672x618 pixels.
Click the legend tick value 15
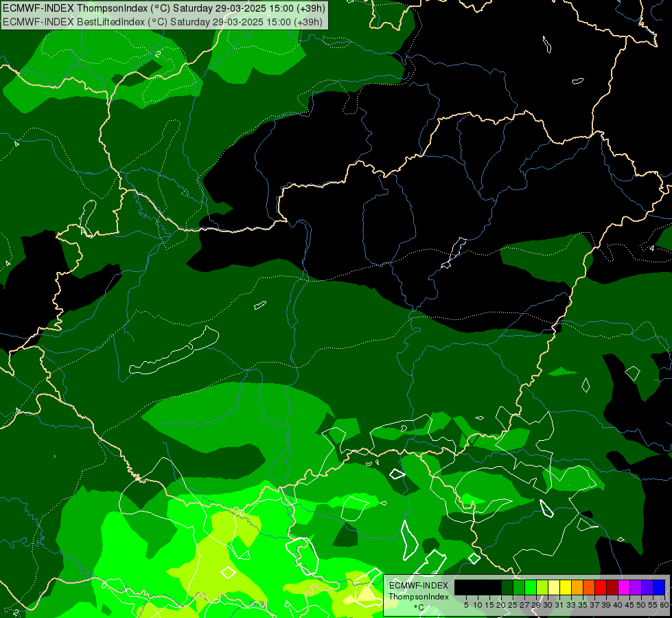pos(490,605)
